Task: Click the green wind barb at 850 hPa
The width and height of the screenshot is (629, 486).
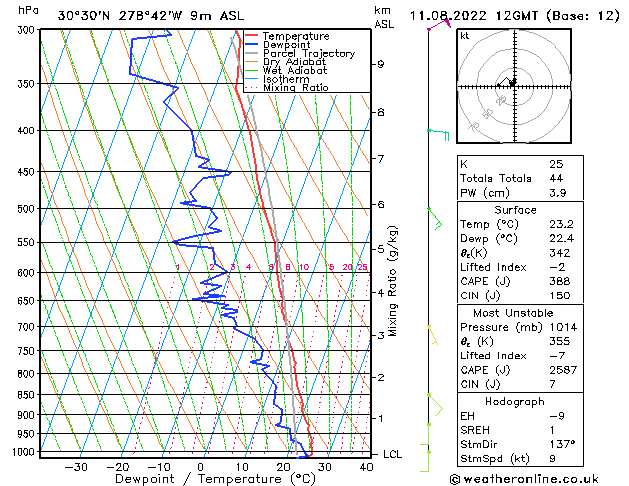Action: (435, 405)
